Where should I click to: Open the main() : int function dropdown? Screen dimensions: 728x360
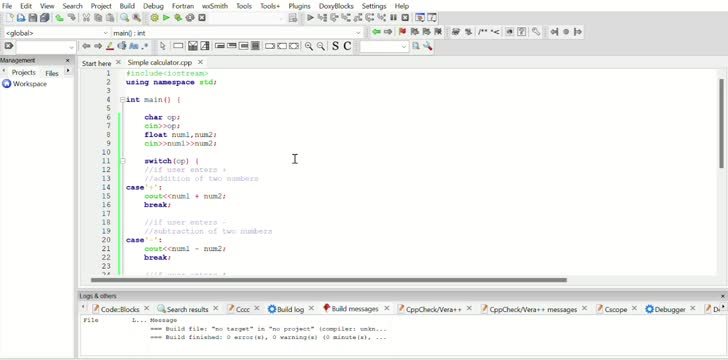(x=237, y=33)
